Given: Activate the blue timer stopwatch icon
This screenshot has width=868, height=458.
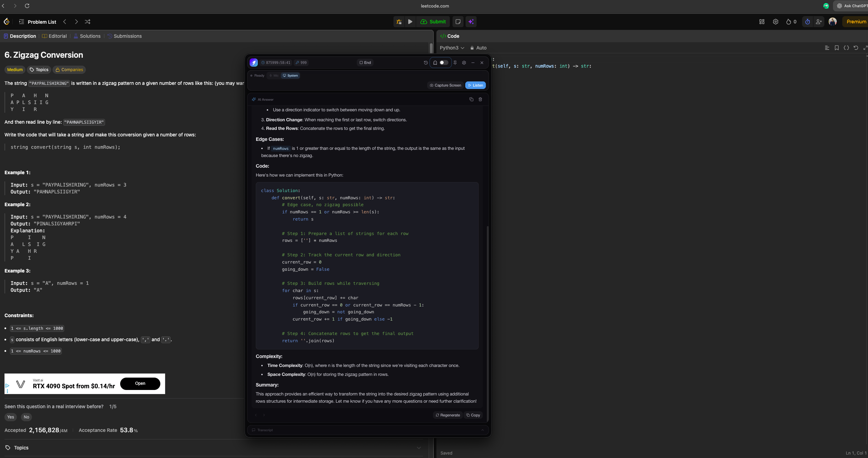Looking at the screenshot, I should 807,22.
